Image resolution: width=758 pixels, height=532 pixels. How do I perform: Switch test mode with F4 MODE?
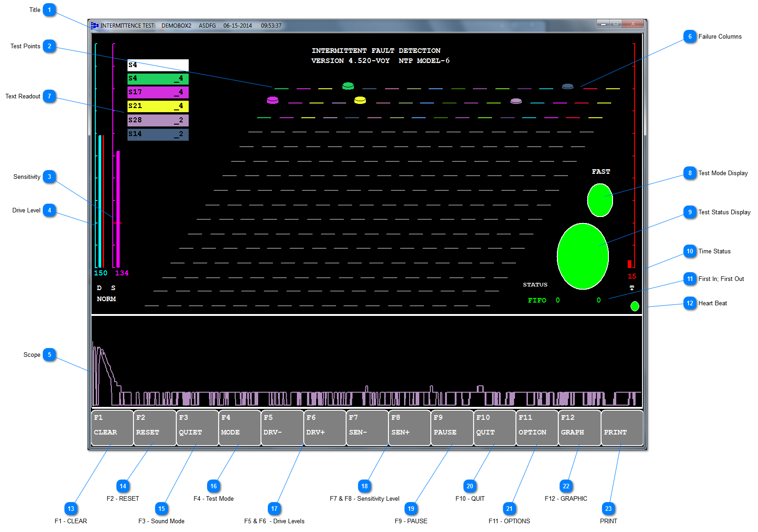click(x=239, y=428)
